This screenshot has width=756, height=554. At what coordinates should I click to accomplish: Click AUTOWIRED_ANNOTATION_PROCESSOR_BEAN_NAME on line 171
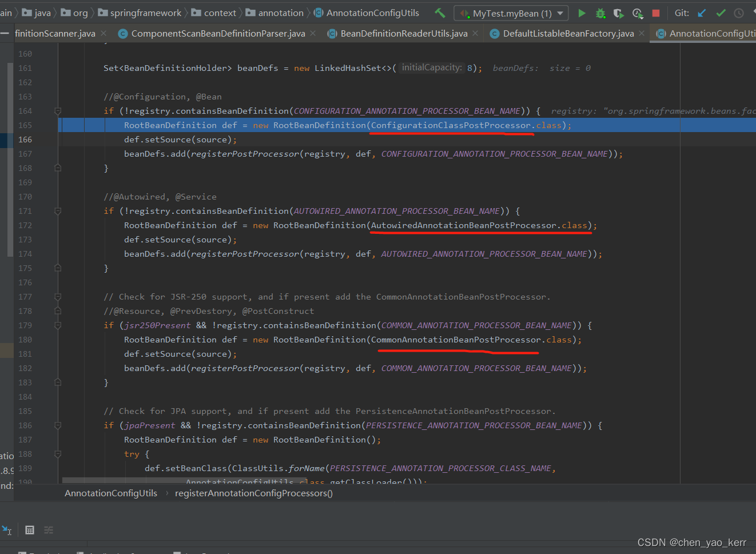point(397,211)
